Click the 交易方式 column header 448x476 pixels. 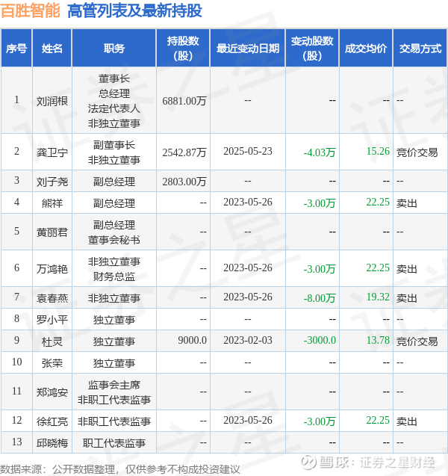coord(420,49)
